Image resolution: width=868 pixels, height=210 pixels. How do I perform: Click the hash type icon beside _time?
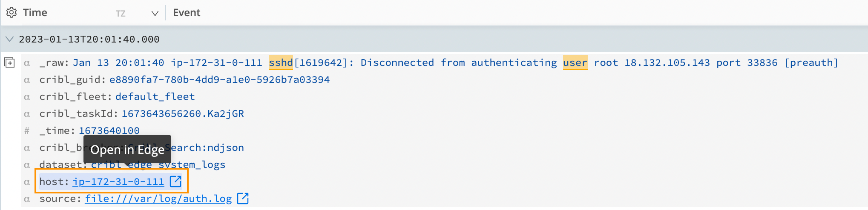pyautogui.click(x=27, y=131)
